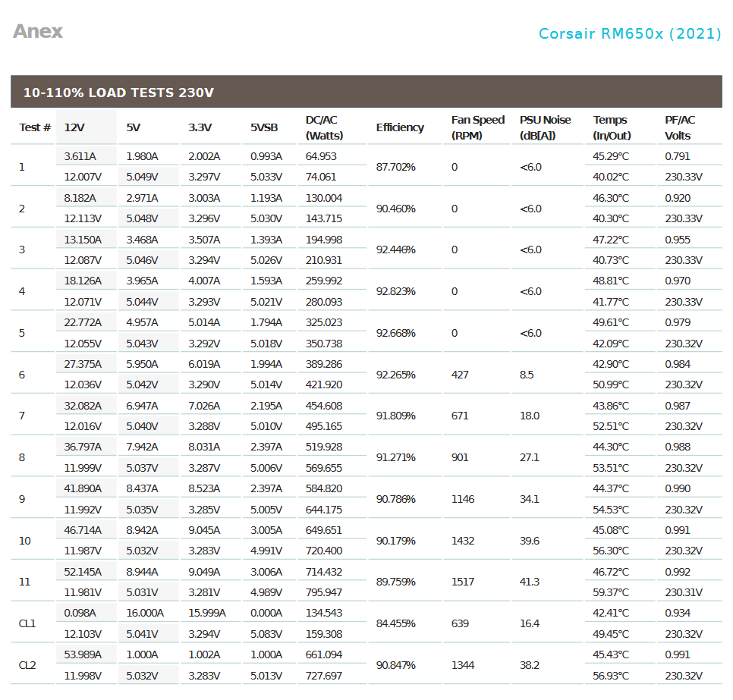733x700 pixels.
Task: Click the 91.809% efficiency value
Action: (x=395, y=416)
